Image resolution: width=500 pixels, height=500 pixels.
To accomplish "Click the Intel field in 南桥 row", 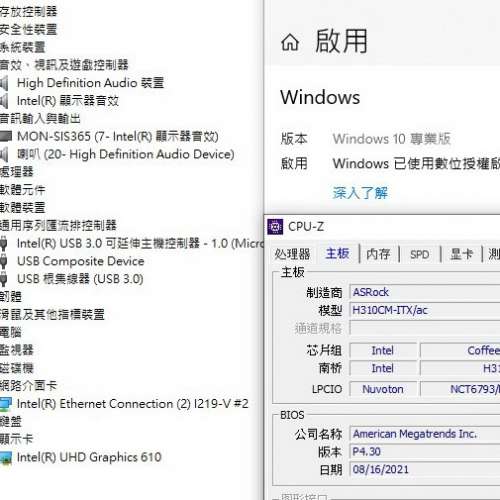I will point(383,369).
